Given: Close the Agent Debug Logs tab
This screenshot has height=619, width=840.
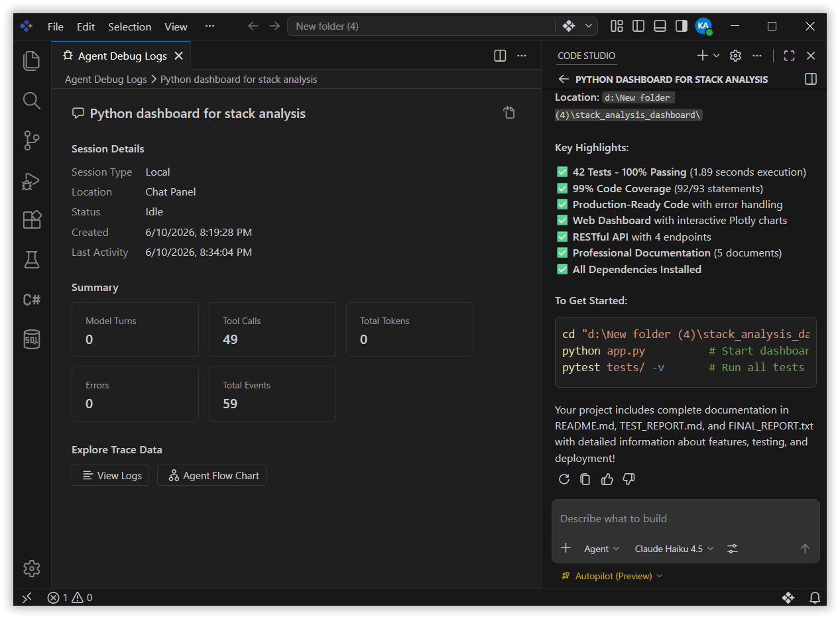Looking at the screenshot, I should tap(178, 56).
